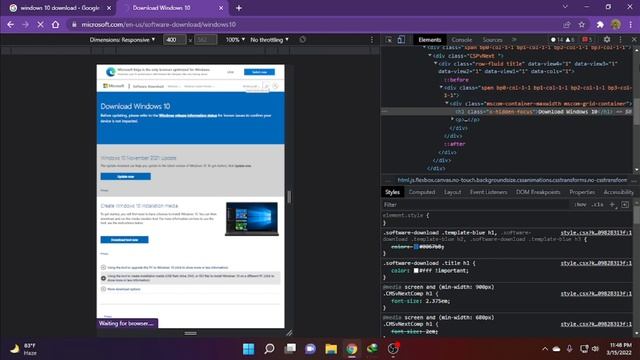The width and height of the screenshot is (640, 360).
Task: Open Chrome three-dot menu
Action: tap(631, 24)
